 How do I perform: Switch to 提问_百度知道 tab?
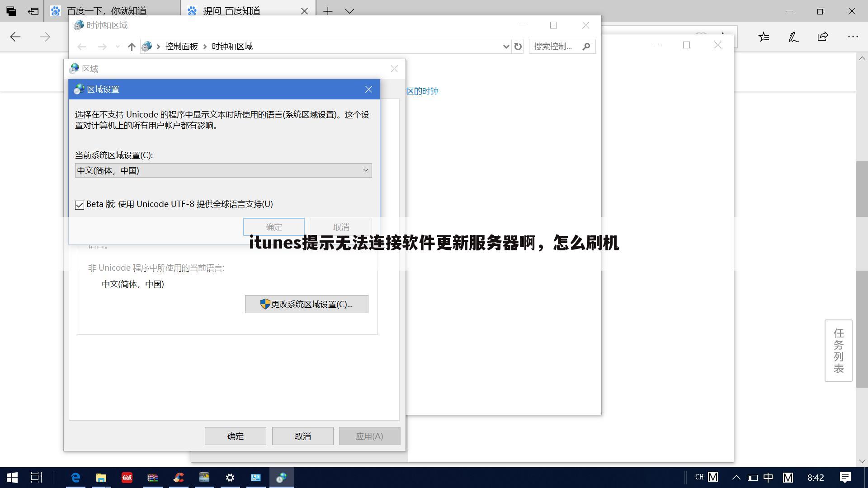pyautogui.click(x=248, y=11)
